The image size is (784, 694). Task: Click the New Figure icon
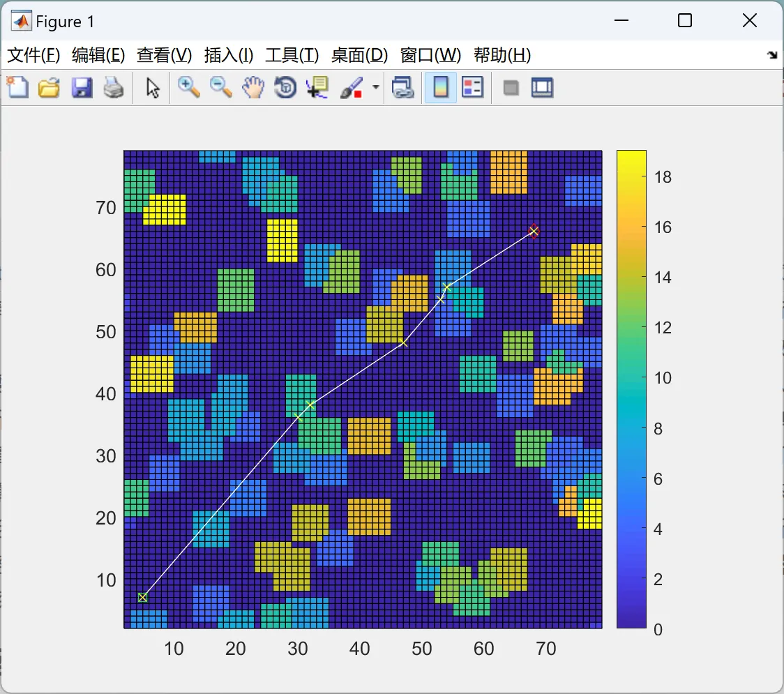18,87
